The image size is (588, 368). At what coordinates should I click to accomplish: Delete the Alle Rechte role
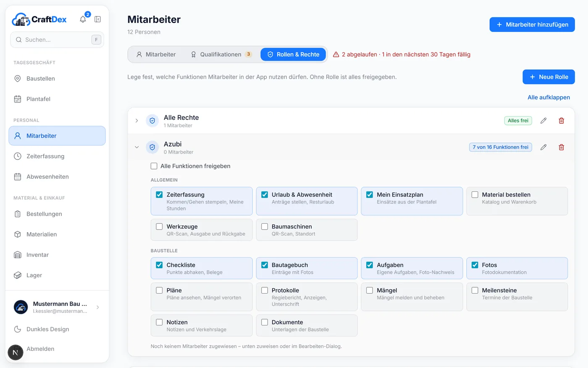pyautogui.click(x=562, y=121)
